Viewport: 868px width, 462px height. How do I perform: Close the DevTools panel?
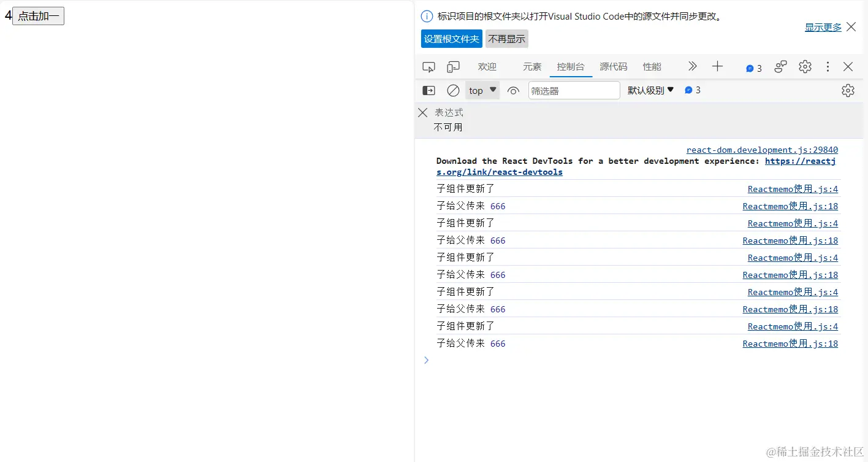point(848,67)
